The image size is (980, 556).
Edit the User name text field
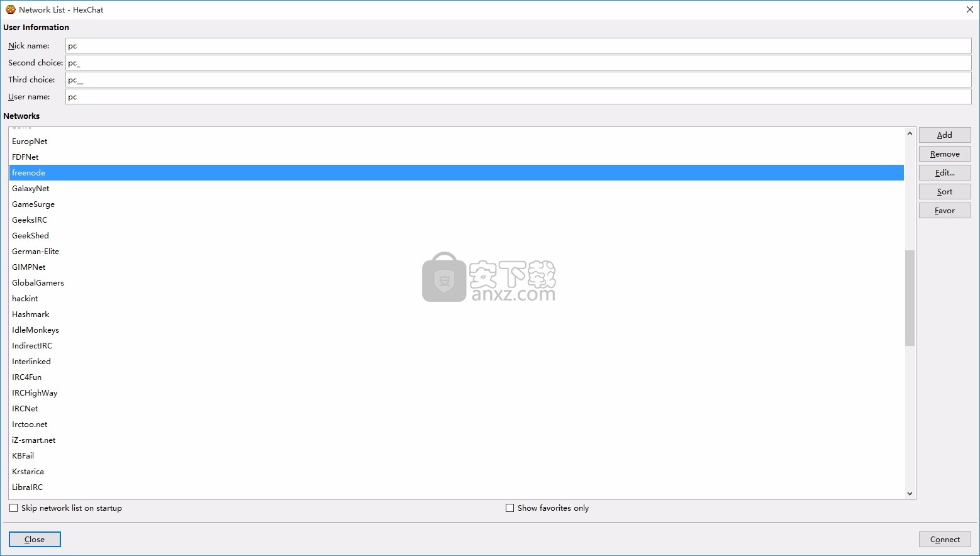(518, 96)
